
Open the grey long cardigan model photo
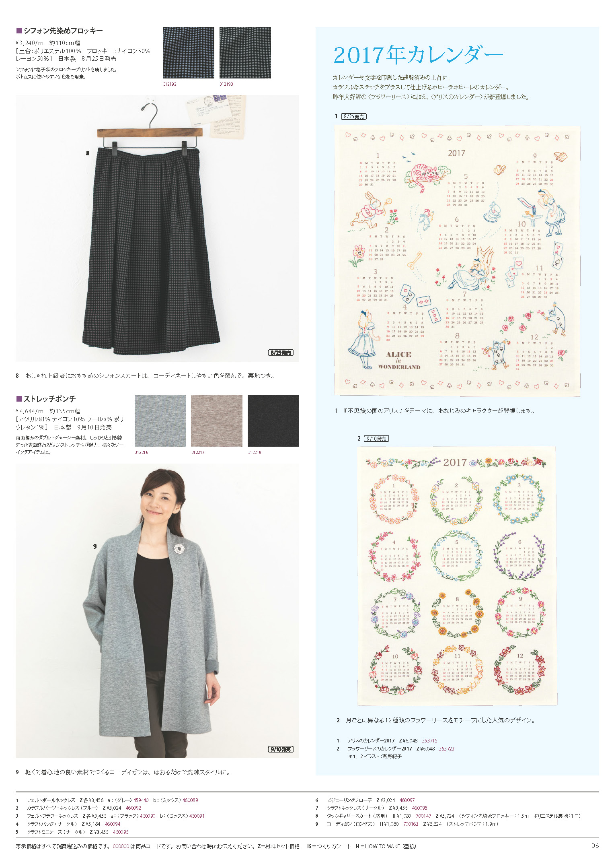(x=157, y=610)
